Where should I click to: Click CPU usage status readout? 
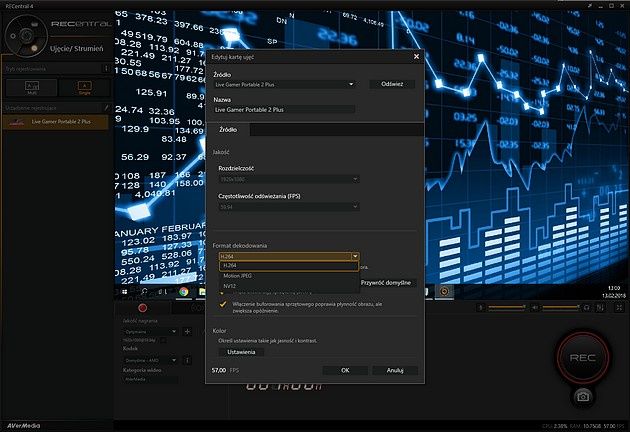[x=554, y=426]
